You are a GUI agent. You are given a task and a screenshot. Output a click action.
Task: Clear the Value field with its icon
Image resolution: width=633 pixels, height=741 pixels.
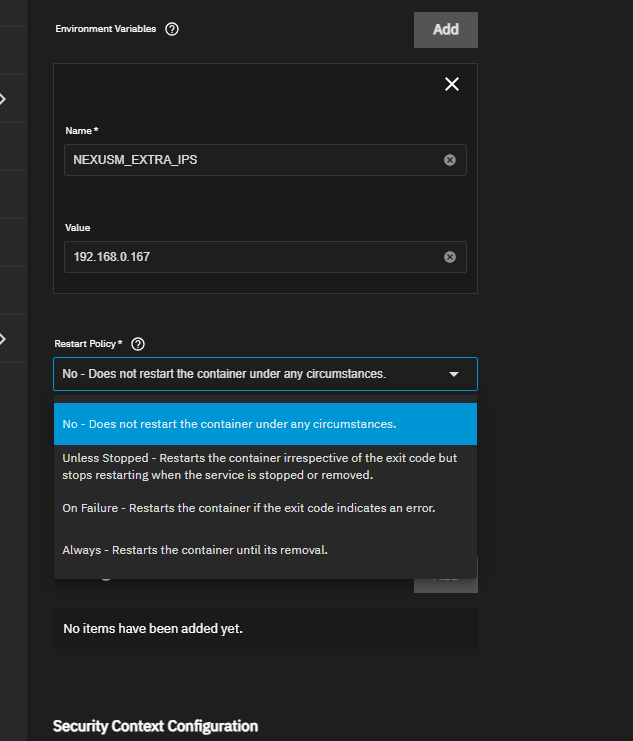[450, 257]
